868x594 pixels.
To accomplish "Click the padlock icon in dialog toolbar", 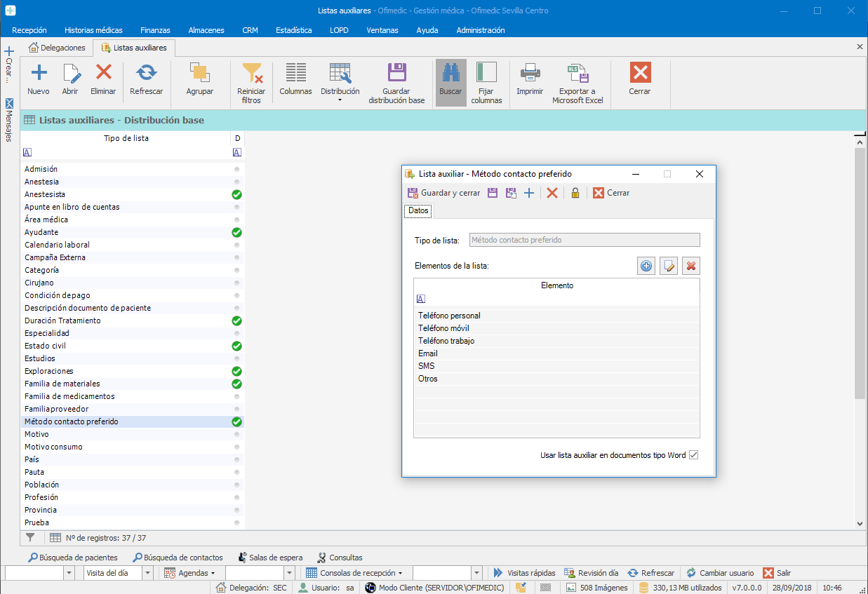I will (x=575, y=193).
